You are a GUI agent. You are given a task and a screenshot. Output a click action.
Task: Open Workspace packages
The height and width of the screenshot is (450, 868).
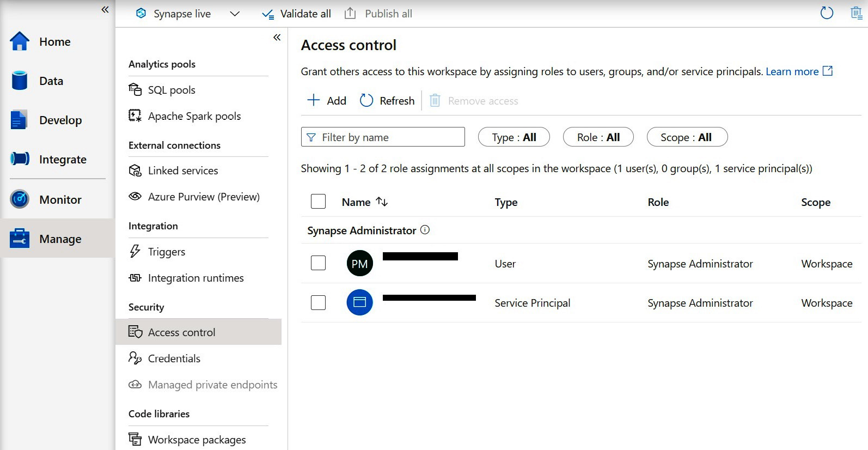198,439
